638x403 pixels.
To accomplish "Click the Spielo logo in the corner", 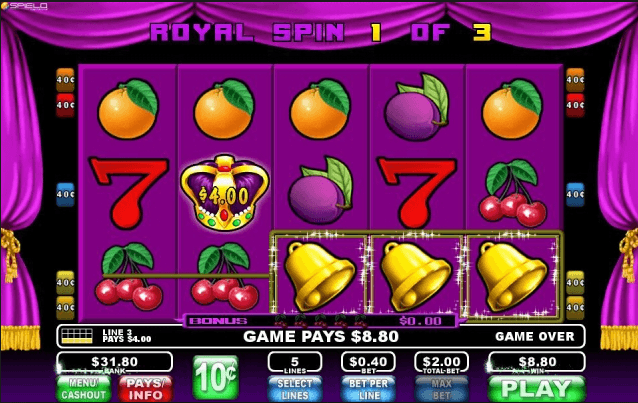I will (x=24, y=6).
